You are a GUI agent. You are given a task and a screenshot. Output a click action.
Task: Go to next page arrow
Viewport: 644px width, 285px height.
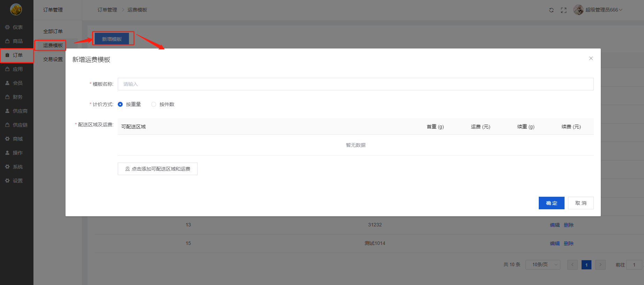click(x=600, y=265)
